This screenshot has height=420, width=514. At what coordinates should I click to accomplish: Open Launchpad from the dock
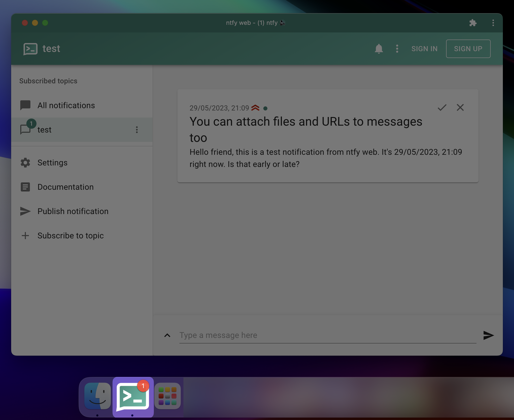pos(167,396)
